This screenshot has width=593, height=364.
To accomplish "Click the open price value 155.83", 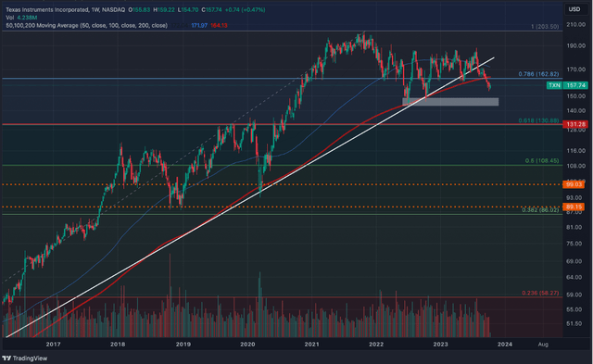I will [141, 10].
